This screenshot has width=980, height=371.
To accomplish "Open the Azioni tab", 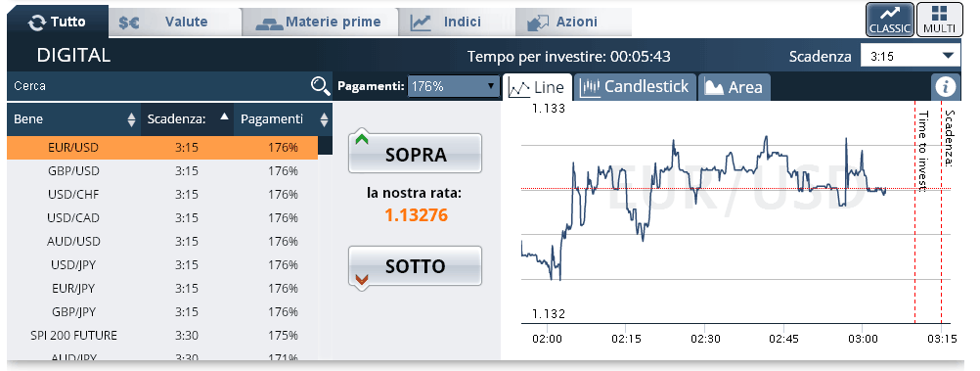I will (574, 23).
